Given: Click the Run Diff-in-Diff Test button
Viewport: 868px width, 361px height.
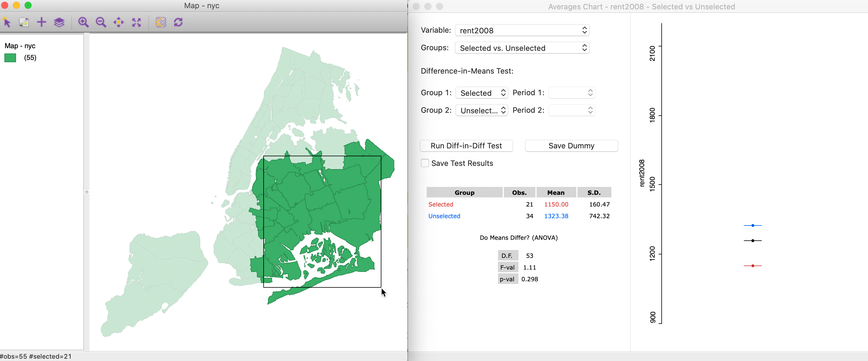Looking at the screenshot, I should [x=466, y=146].
